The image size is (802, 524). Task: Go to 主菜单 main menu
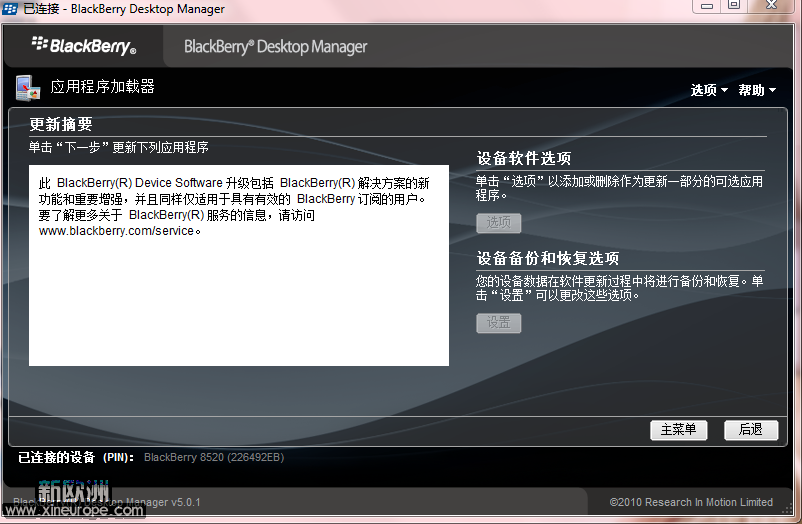(679, 430)
